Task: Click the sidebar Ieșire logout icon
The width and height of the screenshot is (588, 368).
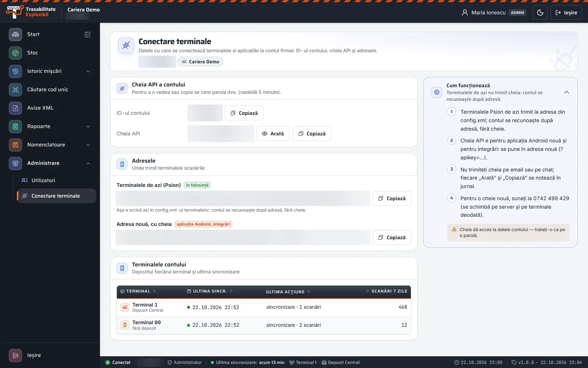Action: pyautogui.click(x=15, y=355)
